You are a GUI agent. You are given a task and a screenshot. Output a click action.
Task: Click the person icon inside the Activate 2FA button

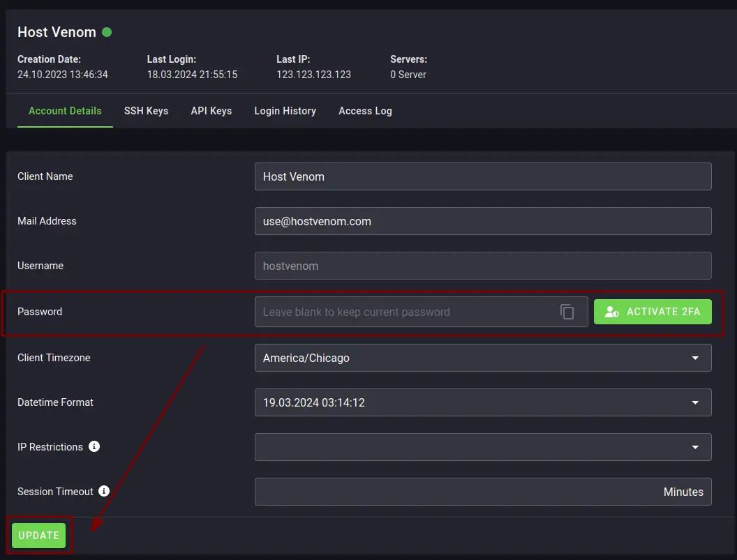(612, 312)
